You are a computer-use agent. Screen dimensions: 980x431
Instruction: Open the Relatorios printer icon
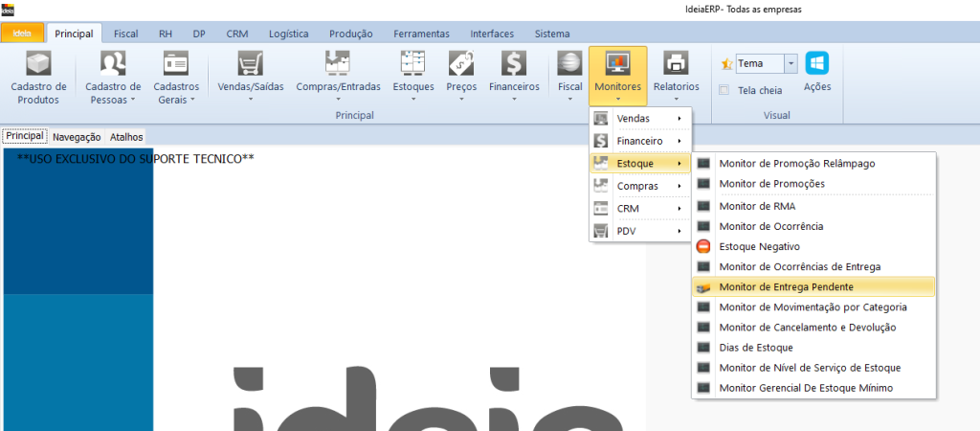676,64
